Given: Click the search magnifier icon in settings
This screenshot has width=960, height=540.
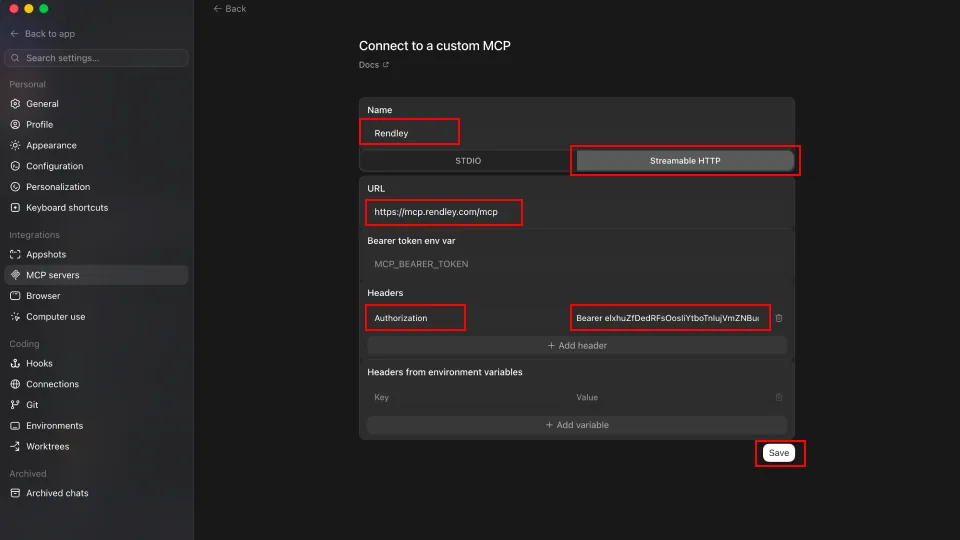Looking at the screenshot, I should tap(15, 58).
